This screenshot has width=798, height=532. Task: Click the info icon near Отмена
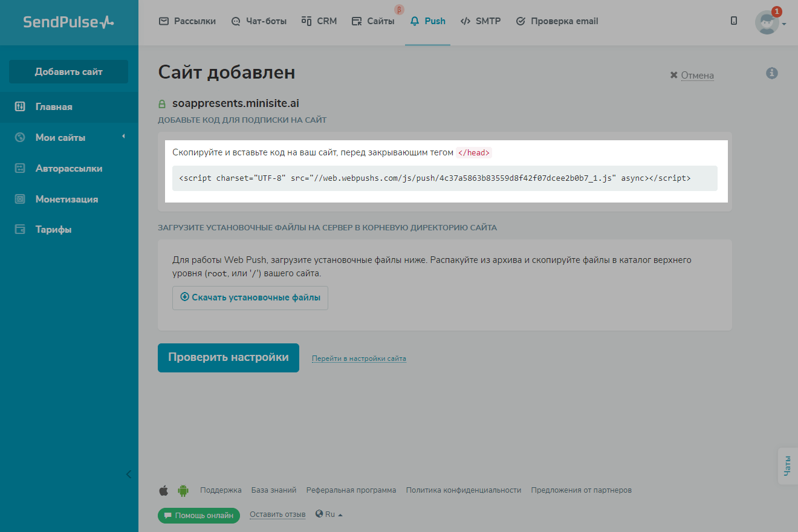(x=771, y=73)
